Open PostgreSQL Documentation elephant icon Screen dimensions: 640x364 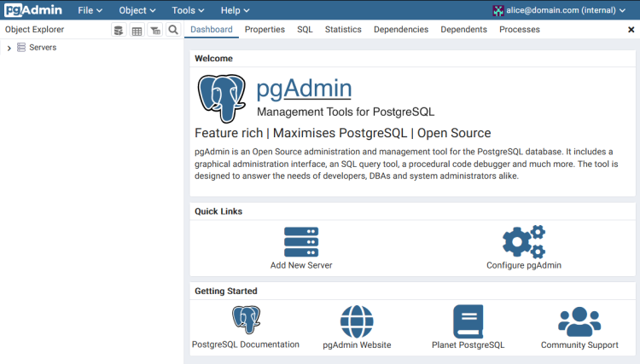click(x=246, y=320)
